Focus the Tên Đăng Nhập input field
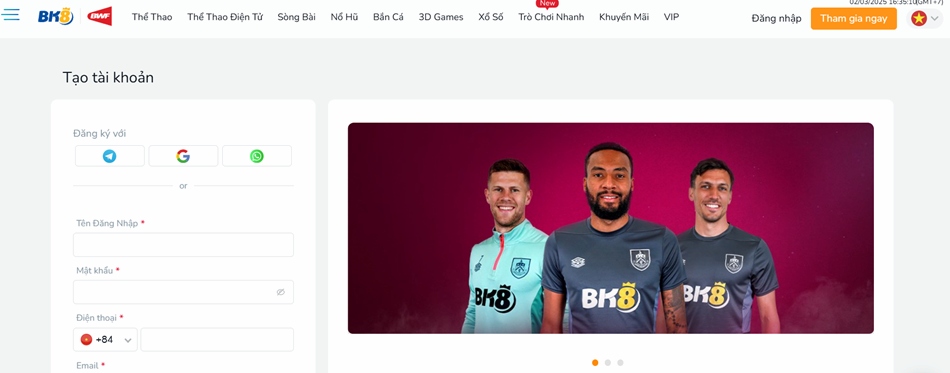This screenshot has width=950, height=373. point(184,245)
